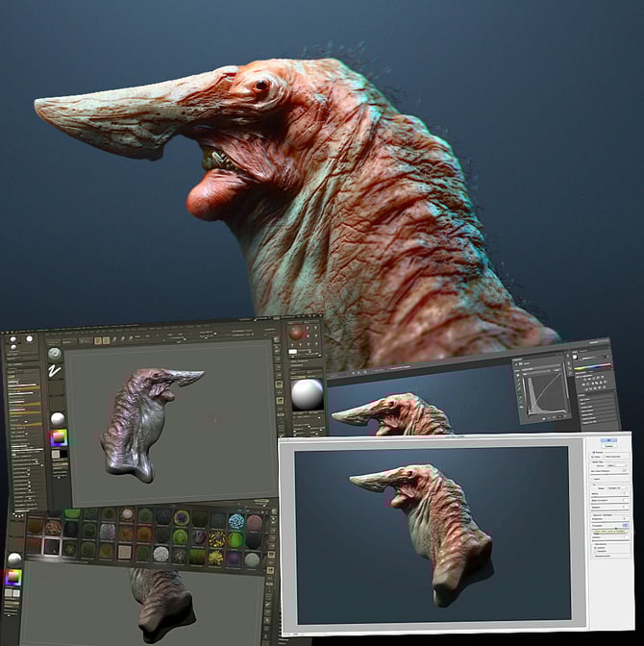Choose the blue-white cellular material thumbnail
This screenshot has height=646, width=644.
[236, 522]
